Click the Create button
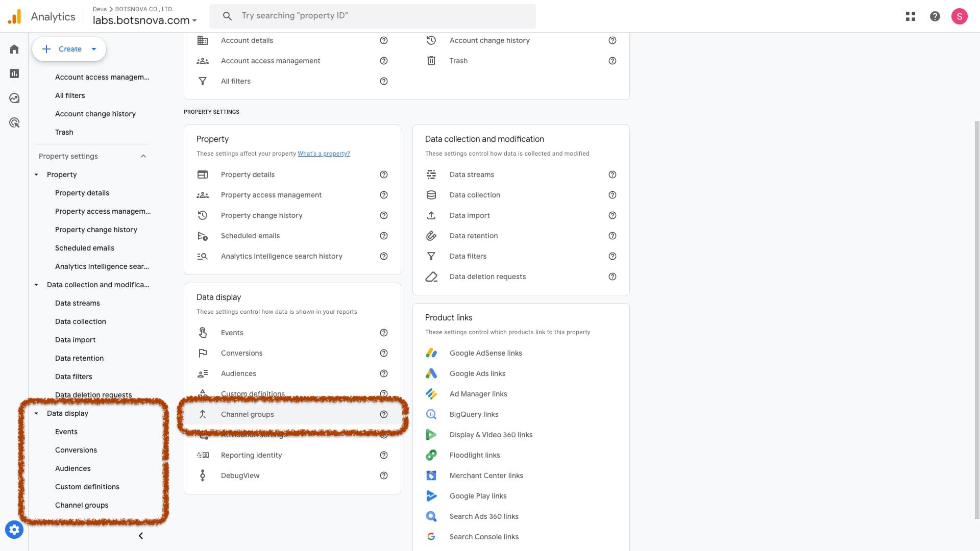This screenshot has width=980, height=551. (69, 49)
